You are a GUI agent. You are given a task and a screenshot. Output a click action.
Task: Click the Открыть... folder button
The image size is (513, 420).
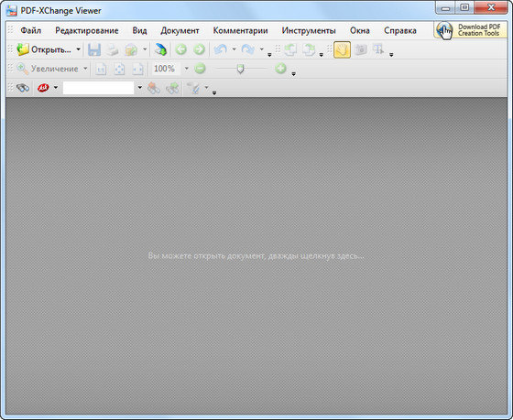tap(44, 49)
